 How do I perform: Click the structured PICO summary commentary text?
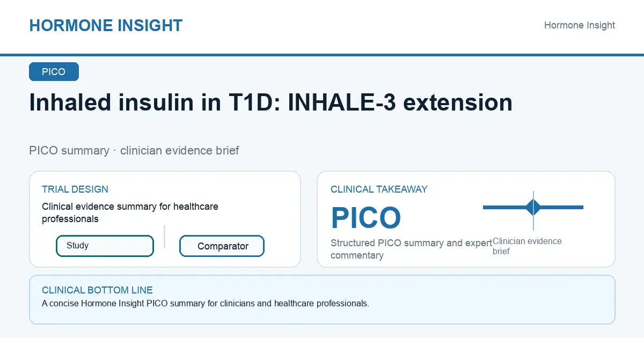click(411, 249)
